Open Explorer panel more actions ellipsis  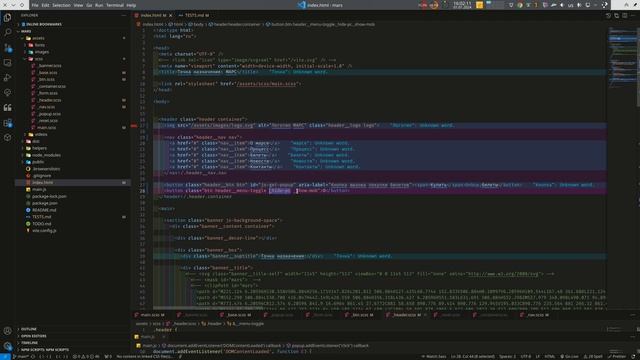(x=124, y=16)
